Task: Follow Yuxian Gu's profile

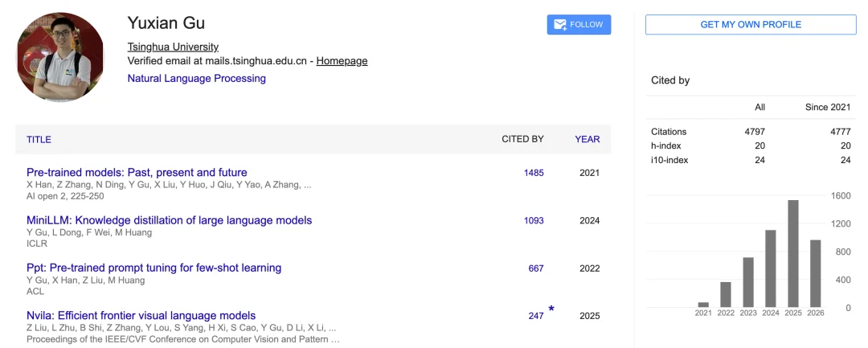Action: pyautogui.click(x=579, y=25)
